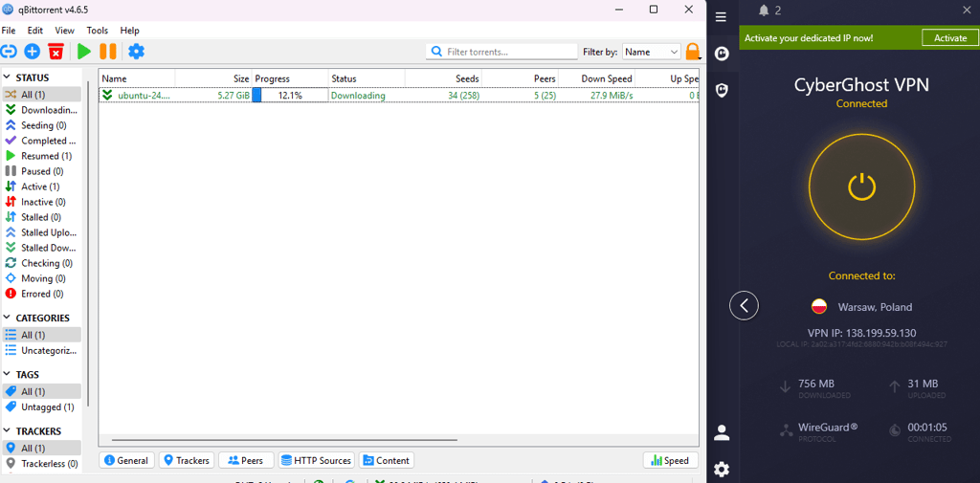Switch to the Content tab
Screen dimensions: 980x483
point(387,460)
